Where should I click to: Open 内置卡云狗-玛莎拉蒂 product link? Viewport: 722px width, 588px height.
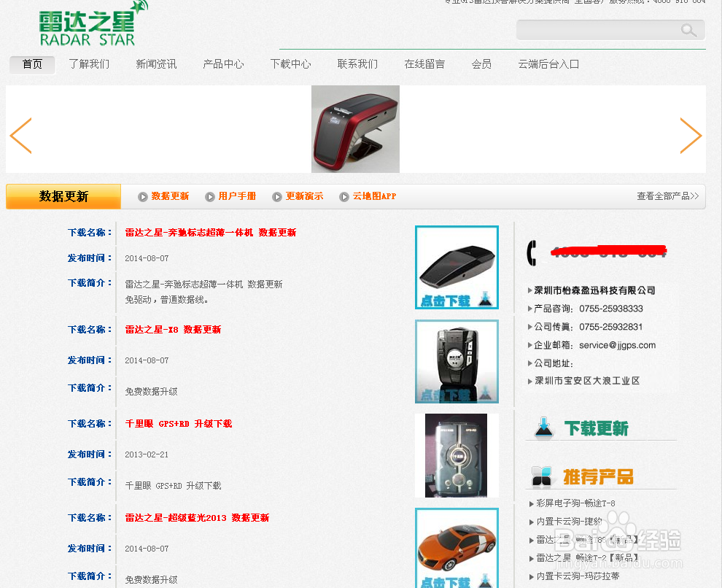click(x=578, y=576)
